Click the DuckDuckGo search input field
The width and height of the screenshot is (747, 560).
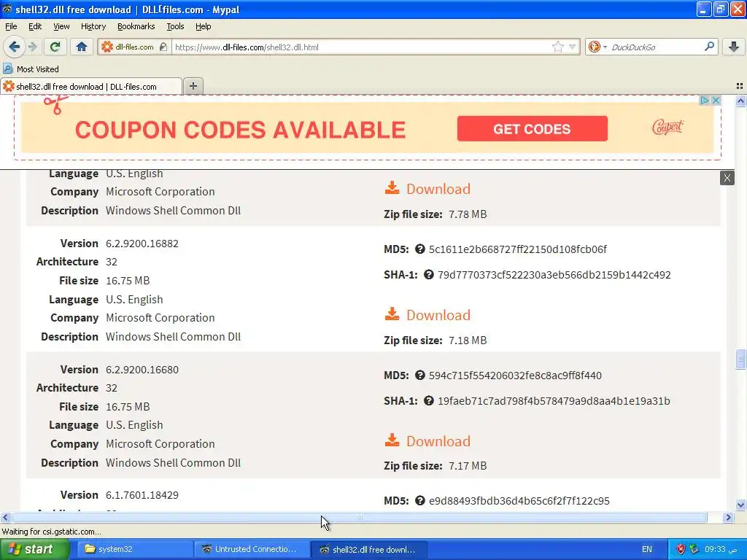(656, 47)
